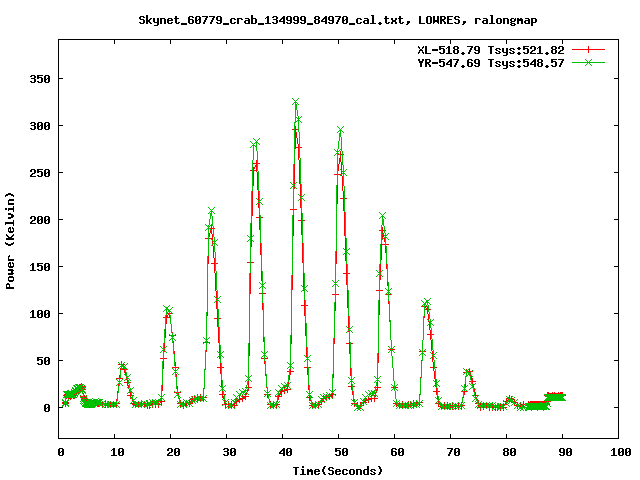640x480 pixels.
Task: Select the XL-518.79 Tsys:521.82 legend label
Action: (x=491, y=50)
